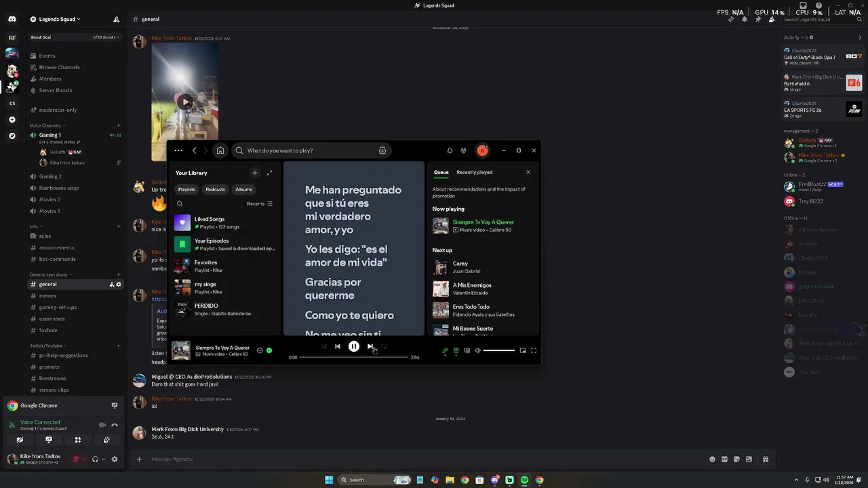Open Spotify from the Windows taskbar
868x488 pixels.
(x=524, y=480)
